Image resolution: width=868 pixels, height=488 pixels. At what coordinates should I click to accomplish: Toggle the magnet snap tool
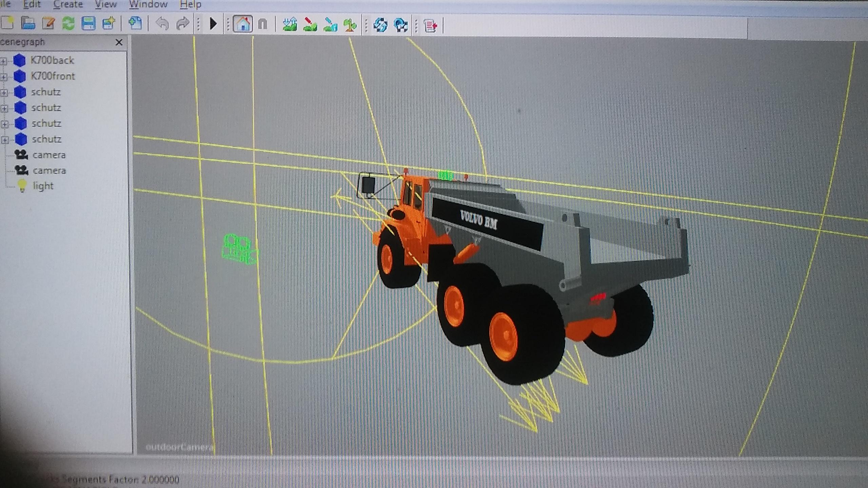(263, 24)
